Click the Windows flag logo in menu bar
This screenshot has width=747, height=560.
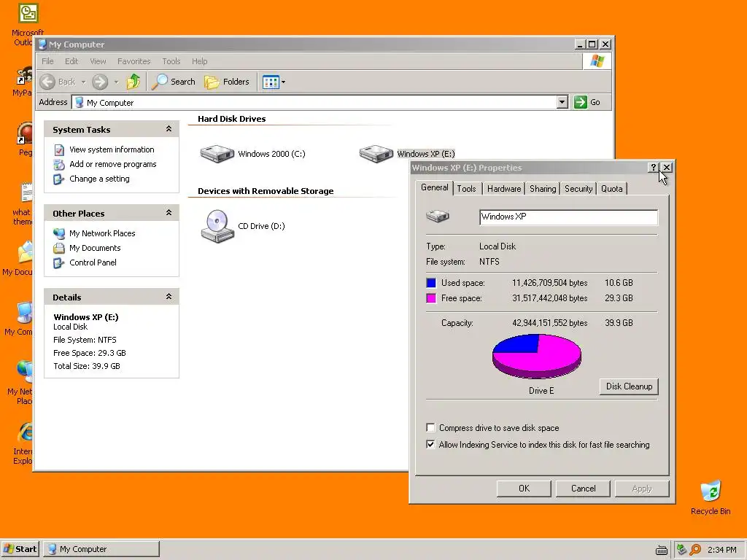597,61
